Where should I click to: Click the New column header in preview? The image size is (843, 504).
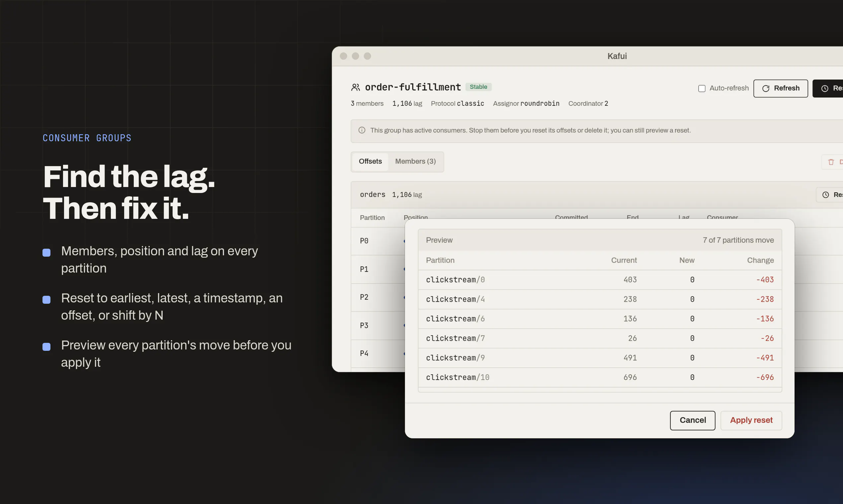click(687, 261)
